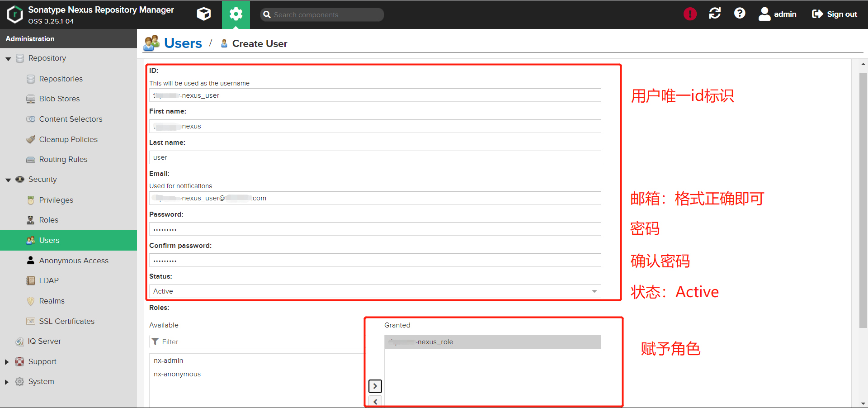Click the ID username input field
Screen dimensions: 868x408
click(375, 95)
